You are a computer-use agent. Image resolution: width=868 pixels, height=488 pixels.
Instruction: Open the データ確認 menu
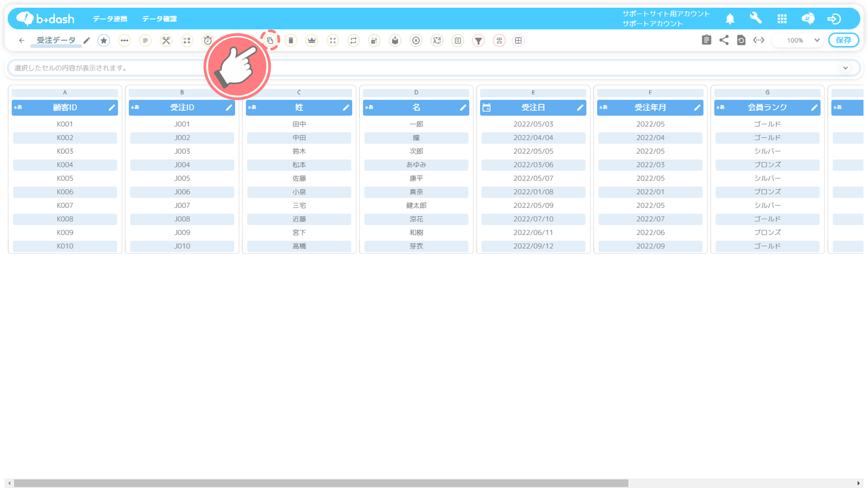tap(159, 19)
